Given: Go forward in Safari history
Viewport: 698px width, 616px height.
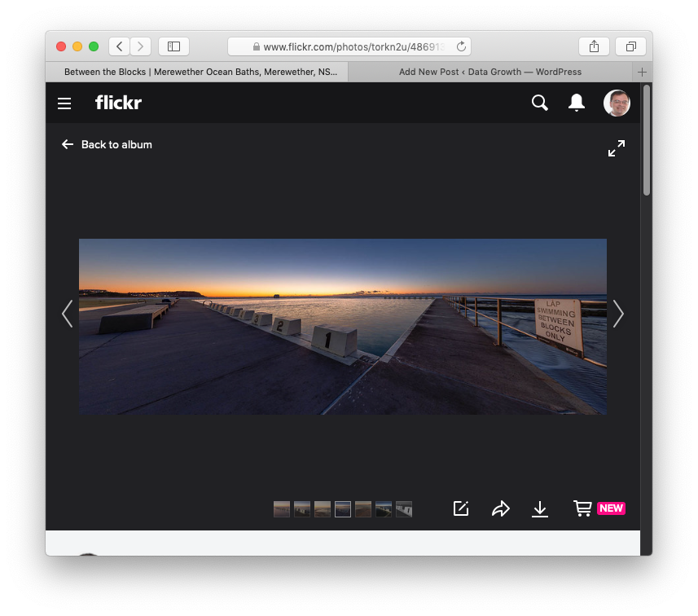Looking at the screenshot, I should 140,46.
